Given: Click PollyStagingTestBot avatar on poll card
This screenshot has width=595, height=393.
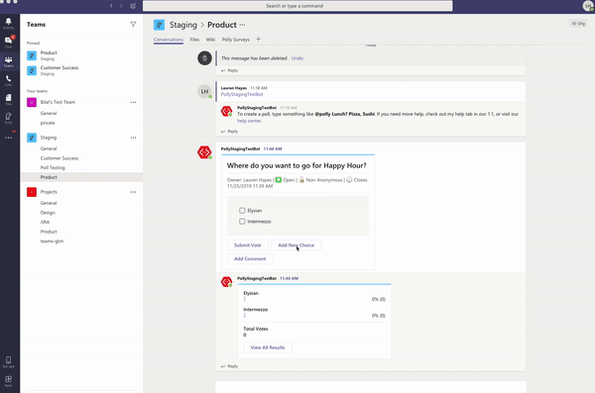Looking at the screenshot, I should coord(205,152).
